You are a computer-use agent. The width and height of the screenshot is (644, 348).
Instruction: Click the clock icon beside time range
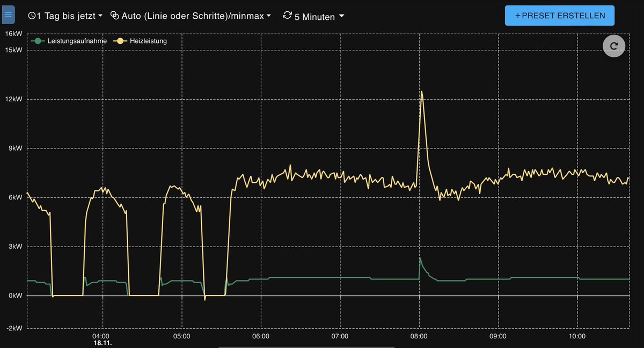32,16
